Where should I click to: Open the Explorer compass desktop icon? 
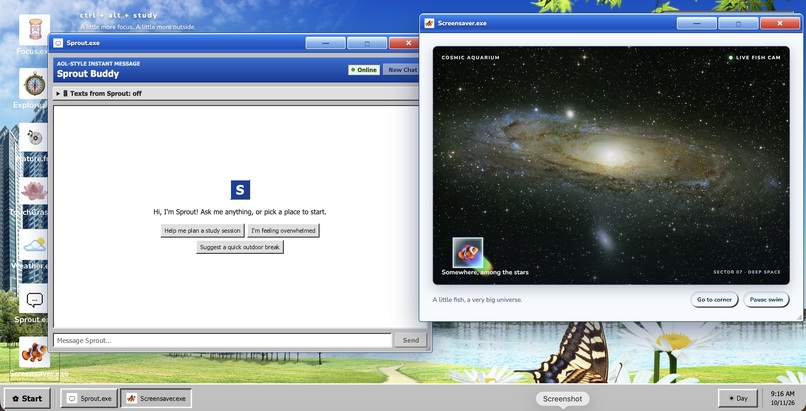coord(34,84)
